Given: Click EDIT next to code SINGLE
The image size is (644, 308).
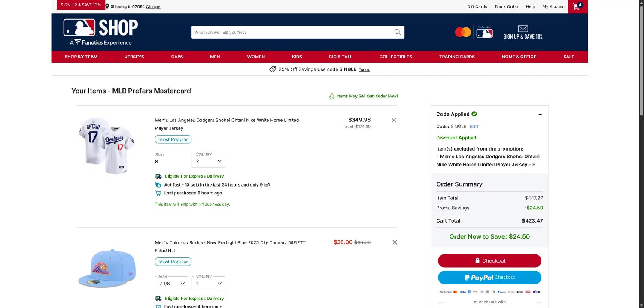Looking at the screenshot, I should 474,127.
